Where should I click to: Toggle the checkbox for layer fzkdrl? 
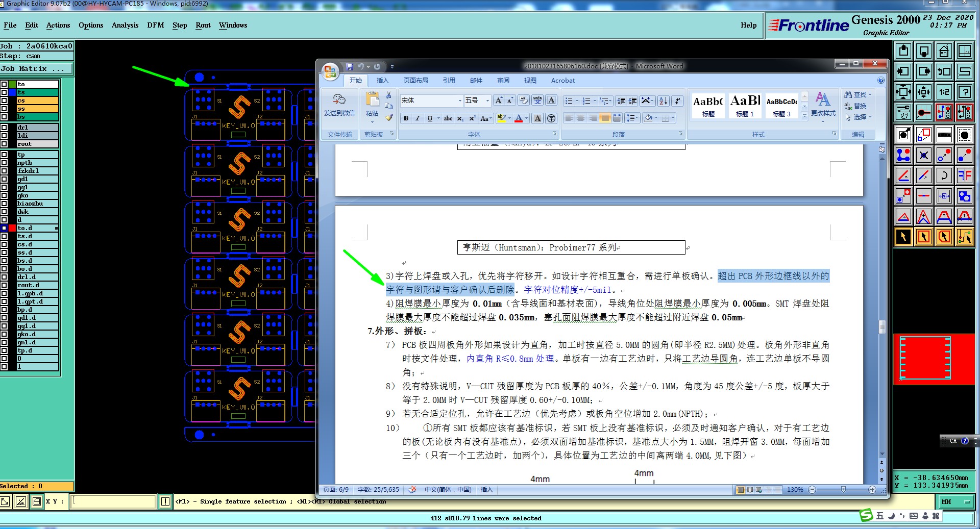pyautogui.click(x=4, y=171)
